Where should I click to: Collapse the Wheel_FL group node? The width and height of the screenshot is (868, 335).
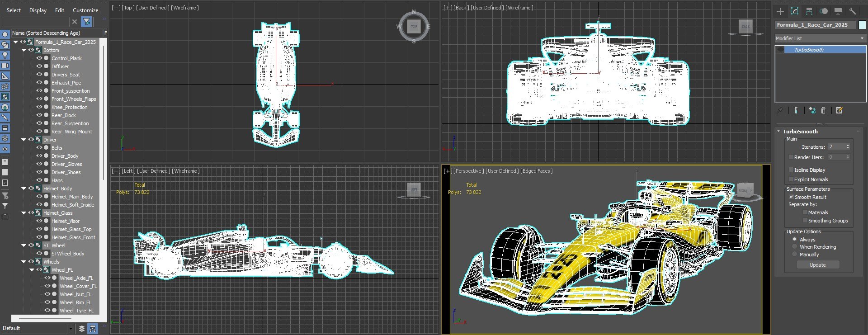tap(32, 270)
